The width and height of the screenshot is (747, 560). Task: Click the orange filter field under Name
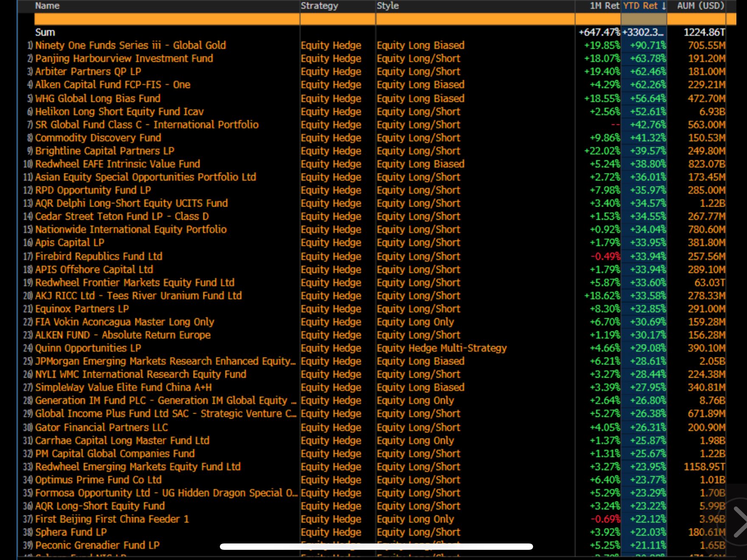167,19
